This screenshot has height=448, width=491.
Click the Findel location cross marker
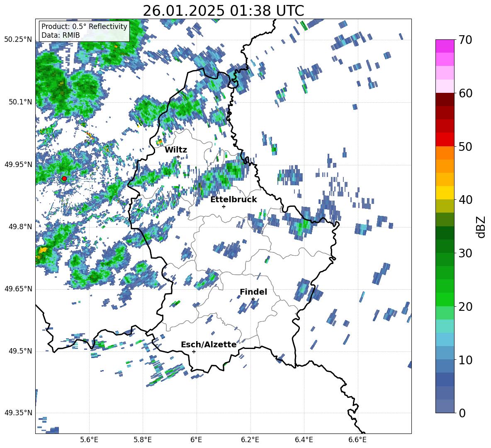253,299
